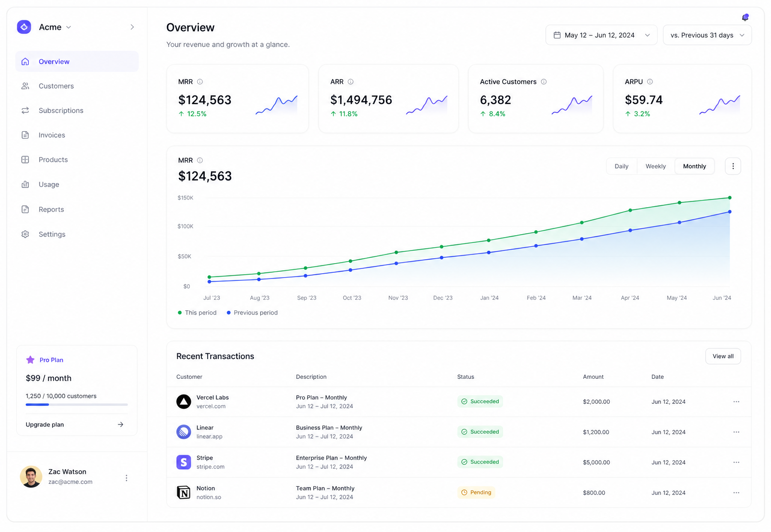Viewport: 771px width, 532px height.
Task: Open vs. Previous 31 days dropdown
Action: pos(707,35)
